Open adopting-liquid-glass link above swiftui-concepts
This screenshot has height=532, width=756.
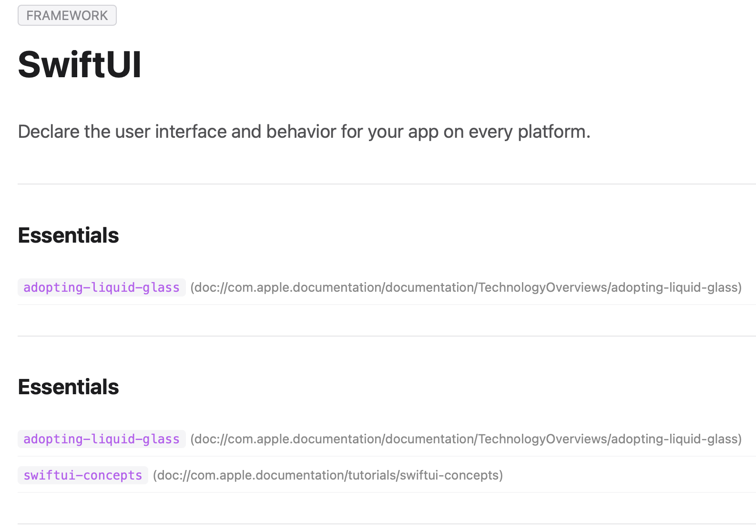click(102, 439)
